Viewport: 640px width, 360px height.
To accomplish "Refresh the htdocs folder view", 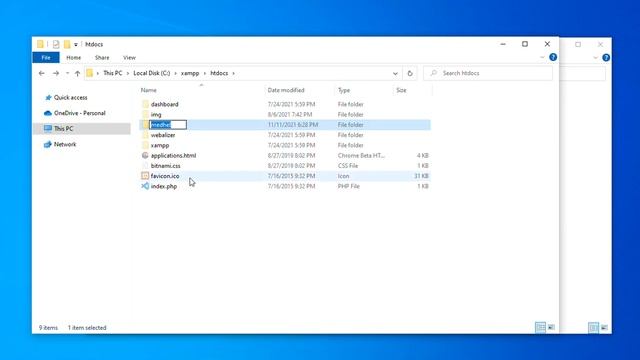I will click(x=410, y=73).
